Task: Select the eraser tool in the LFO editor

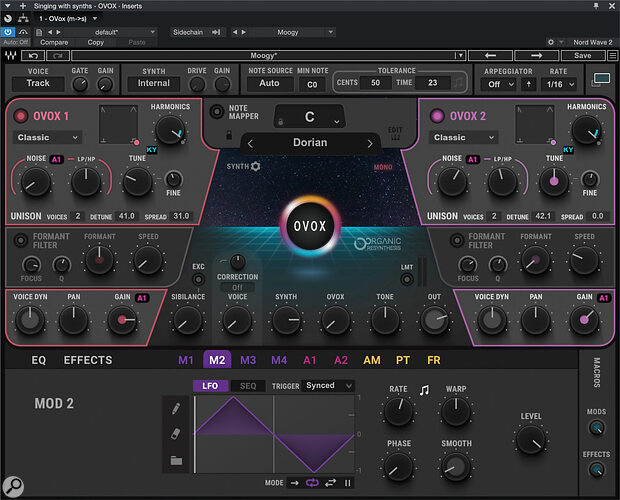Action: [176, 434]
